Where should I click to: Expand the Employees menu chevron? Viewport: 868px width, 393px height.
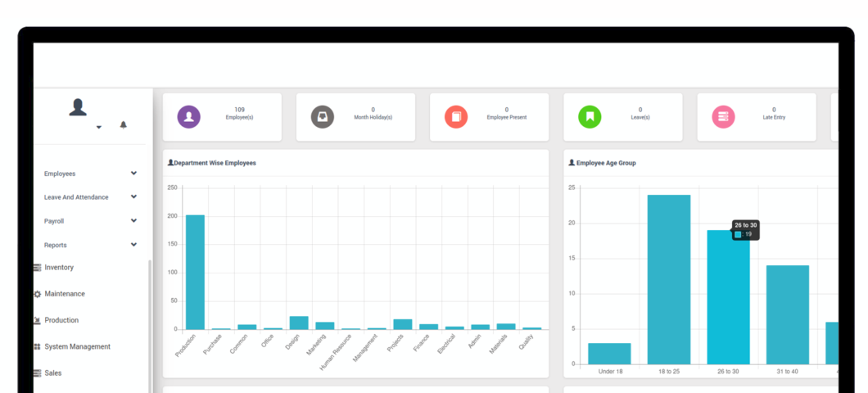click(x=134, y=174)
